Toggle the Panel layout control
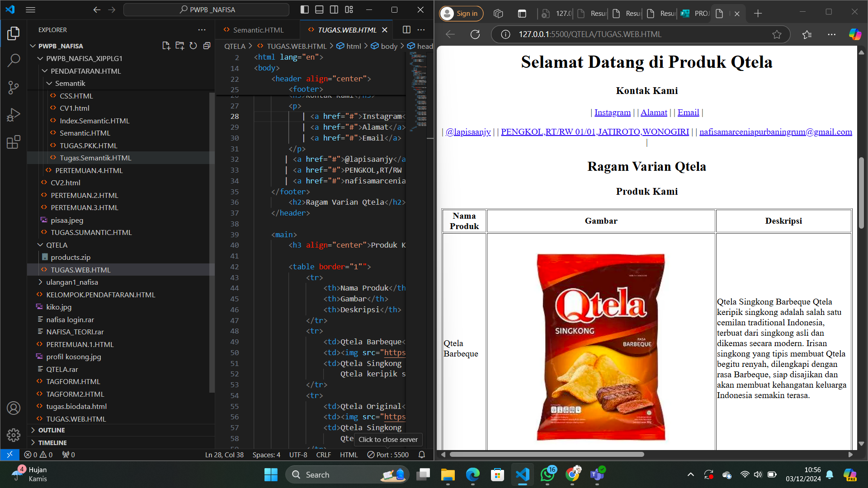The image size is (868, 488). [319, 9]
